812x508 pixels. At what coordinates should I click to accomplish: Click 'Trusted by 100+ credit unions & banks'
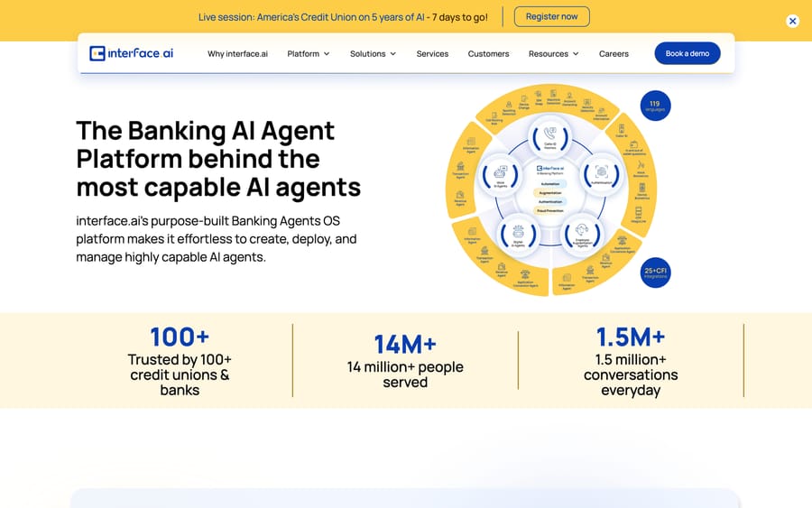click(x=180, y=374)
